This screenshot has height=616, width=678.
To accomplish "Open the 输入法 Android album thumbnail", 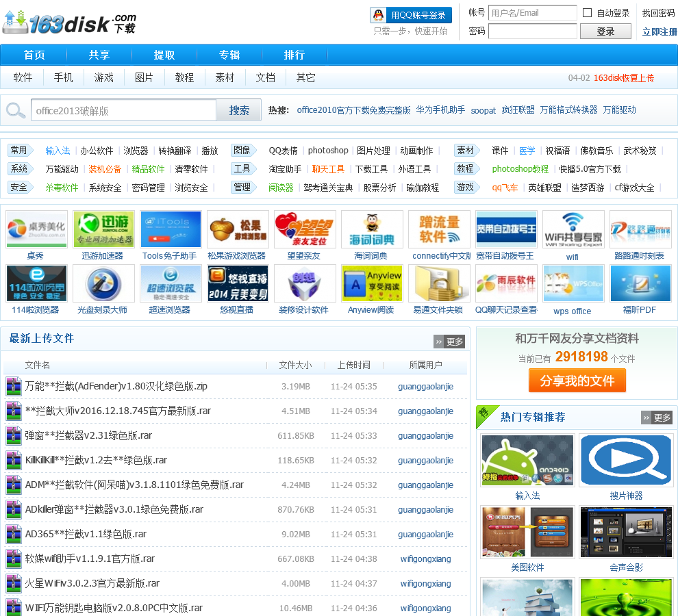I will click(527, 460).
